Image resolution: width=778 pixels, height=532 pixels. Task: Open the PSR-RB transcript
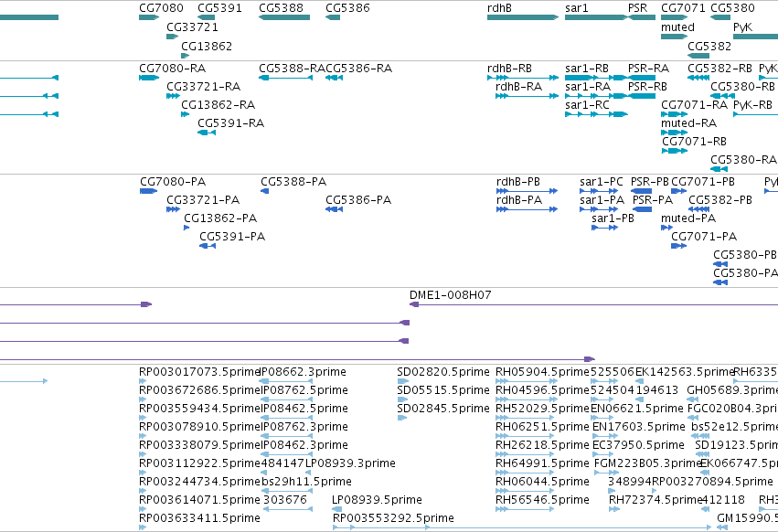coord(642,96)
